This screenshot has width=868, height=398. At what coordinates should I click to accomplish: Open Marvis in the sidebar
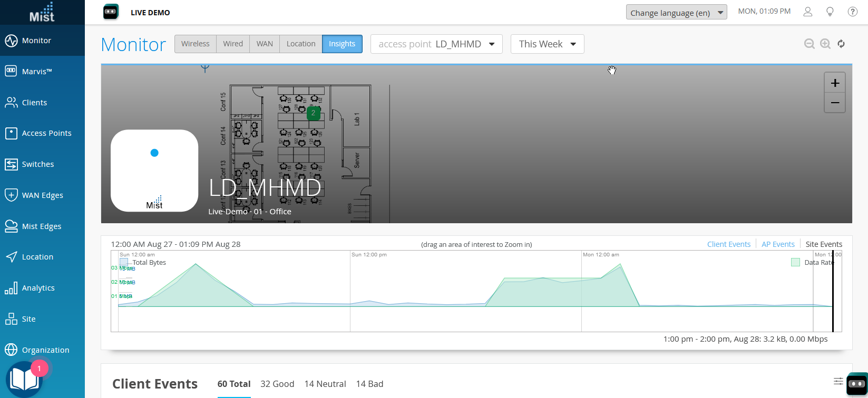tap(42, 72)
